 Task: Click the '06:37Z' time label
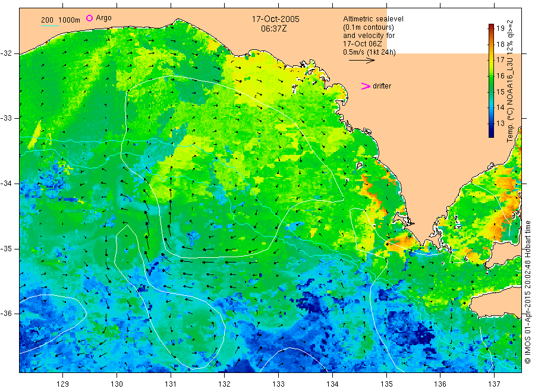[x=274, y=29]
